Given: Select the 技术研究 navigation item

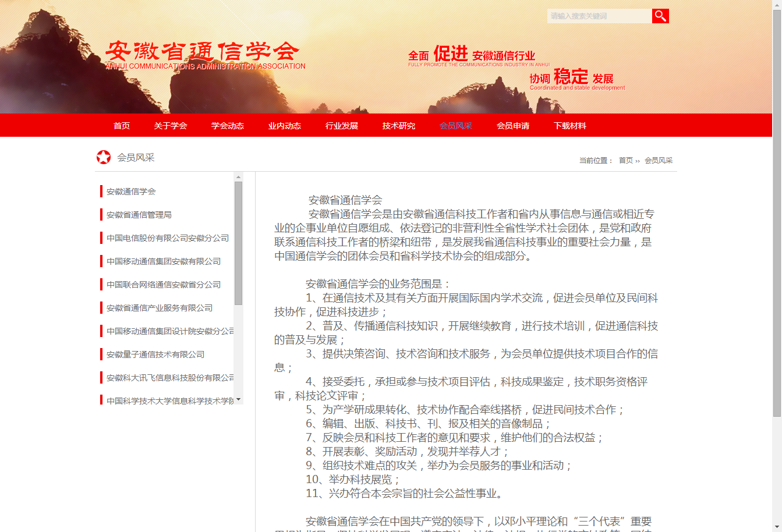Looking at the screenshot, I should point(399,126).
